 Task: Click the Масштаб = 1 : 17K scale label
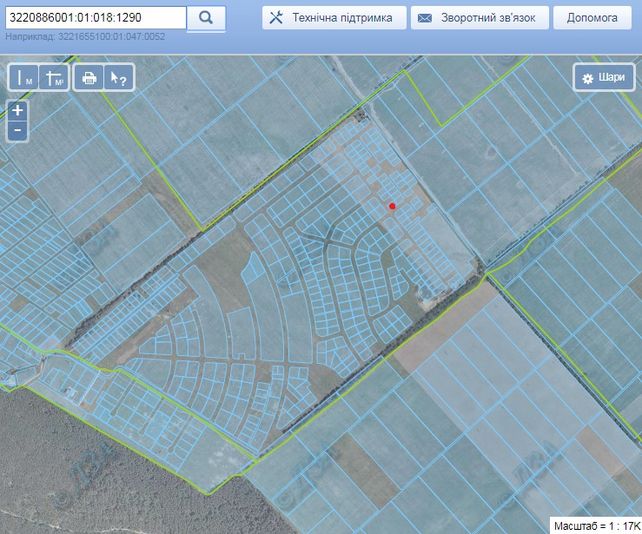(x=597, y=526)
